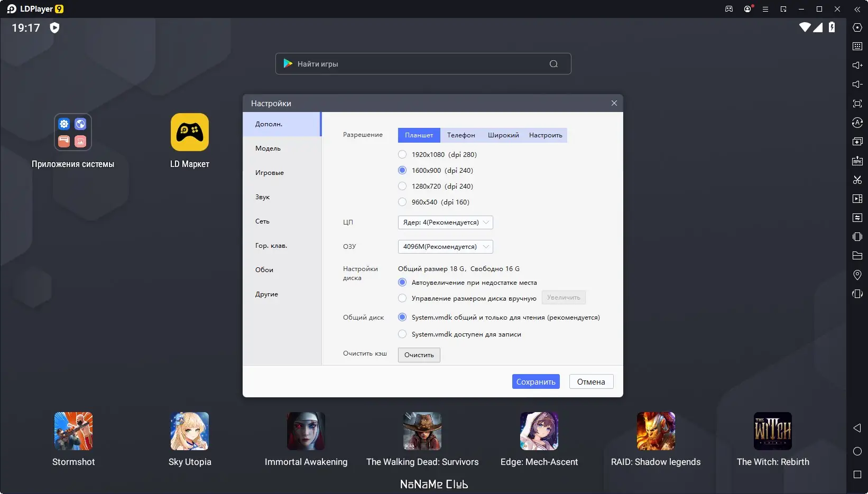Switch to Настроить resolution tab
Viewport: 868px width, 494px height.
click(546, 135)
